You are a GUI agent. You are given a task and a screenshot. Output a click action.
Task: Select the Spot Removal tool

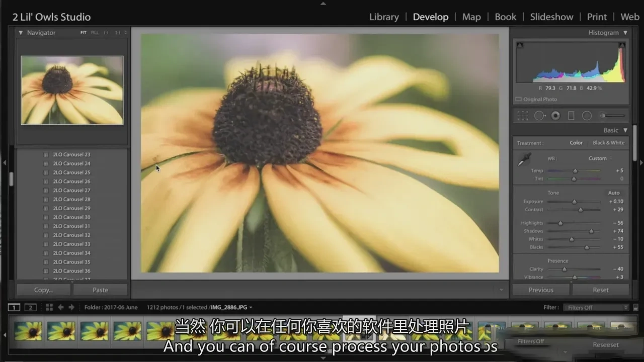(x=539, y=116)
